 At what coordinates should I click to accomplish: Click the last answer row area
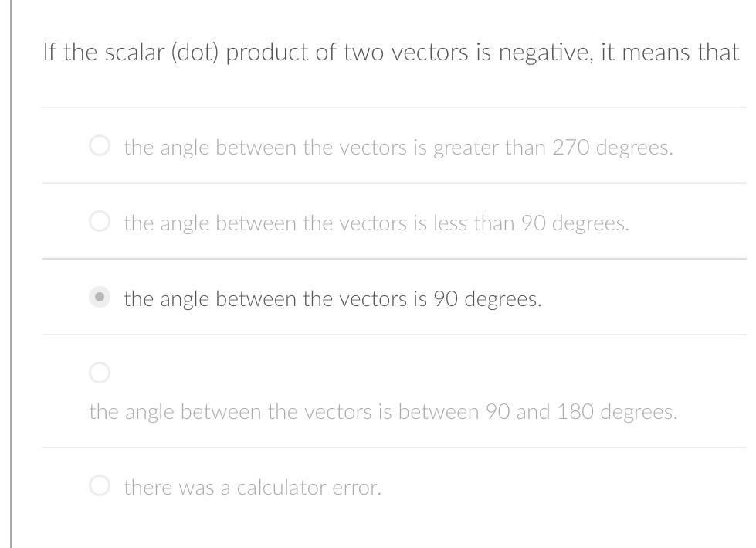[386, 486]
